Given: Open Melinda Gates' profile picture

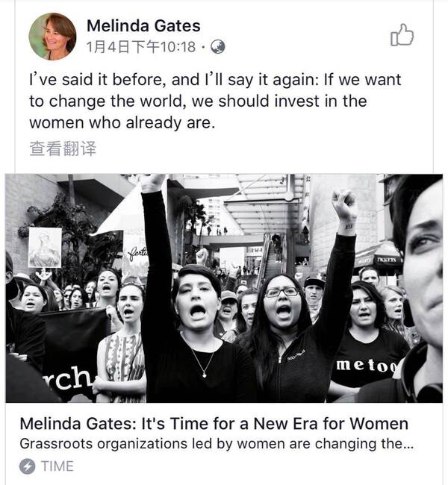Looking at the screenshot, I should [x=52, y=36].
